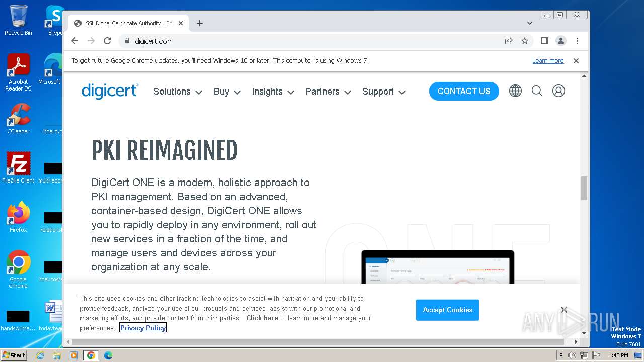
Task: Dismiss the Chrome update notice bar
Action: pyautogui.click(x=576, y=61)
